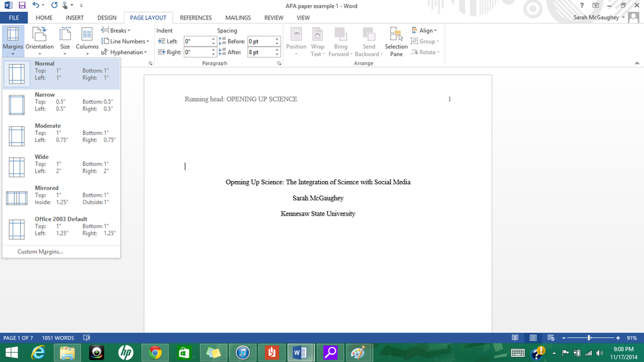644x362 pixels.
Task: Open Word Help question mark
Action: point(582,5)
